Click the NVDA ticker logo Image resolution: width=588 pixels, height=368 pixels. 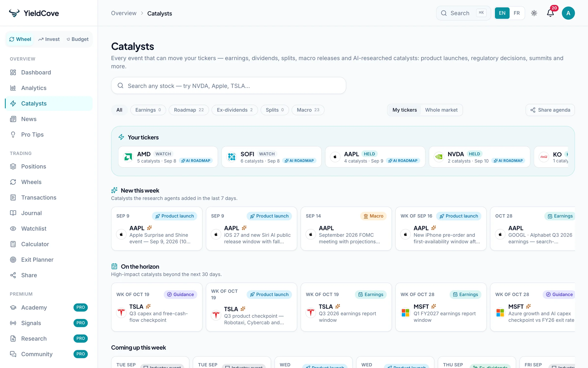(439, 157)
